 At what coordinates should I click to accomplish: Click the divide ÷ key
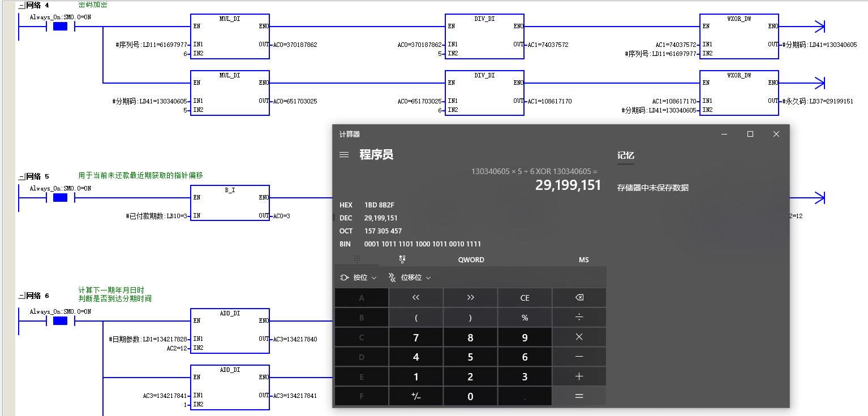pos(579,318)
